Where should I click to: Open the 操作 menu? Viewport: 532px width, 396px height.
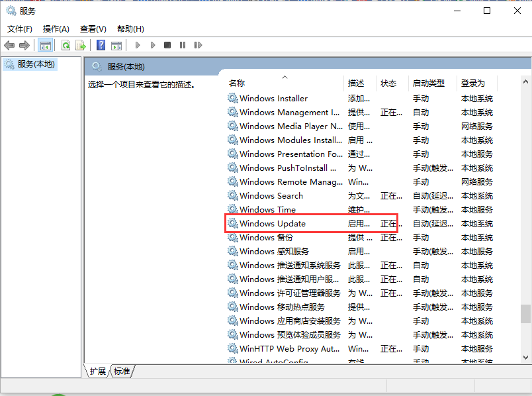[x=57, y=28]
